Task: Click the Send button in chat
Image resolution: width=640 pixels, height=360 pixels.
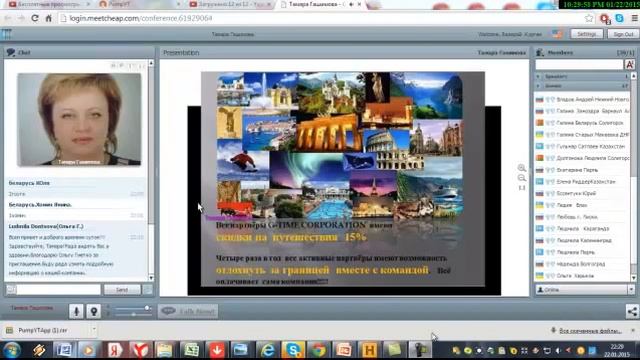Action: pos(122,289)
